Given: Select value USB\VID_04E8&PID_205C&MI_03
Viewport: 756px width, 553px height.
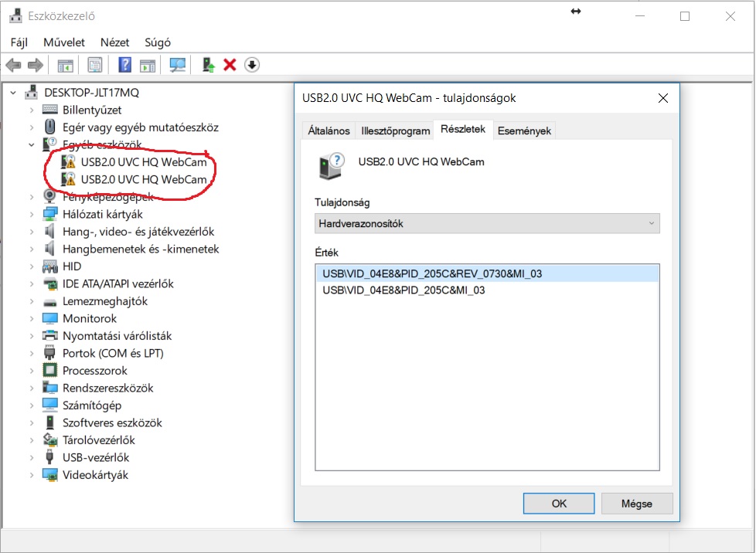Looking at the screenshot, I should pos(404,290).
